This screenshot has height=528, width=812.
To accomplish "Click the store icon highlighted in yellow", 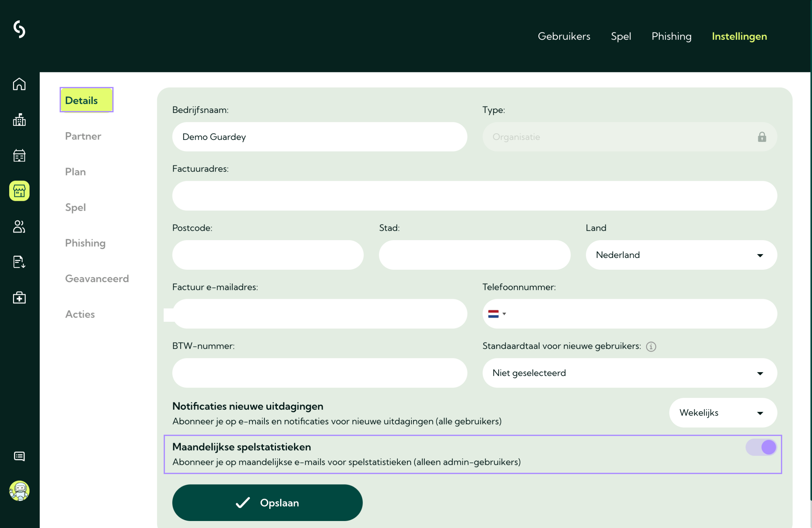I will pos(19,191).
